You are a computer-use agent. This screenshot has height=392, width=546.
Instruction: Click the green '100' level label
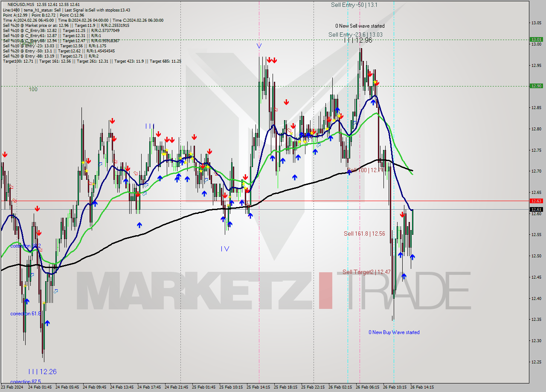pos(33,89)
